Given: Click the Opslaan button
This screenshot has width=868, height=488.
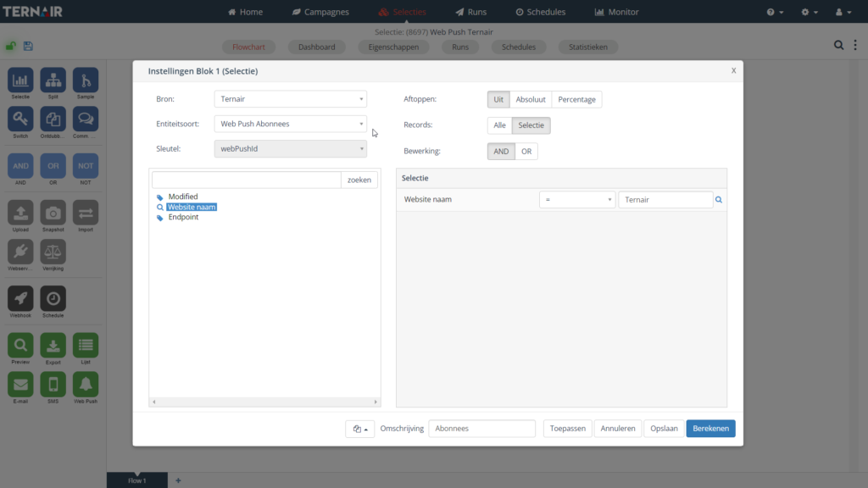Looking at the screenshot, I should (664, 429).
